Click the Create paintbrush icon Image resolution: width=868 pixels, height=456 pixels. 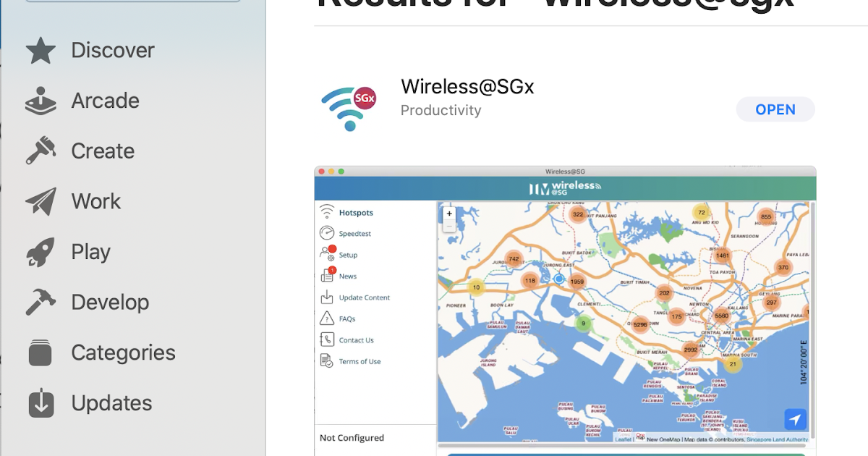click(x=41, y=151)
